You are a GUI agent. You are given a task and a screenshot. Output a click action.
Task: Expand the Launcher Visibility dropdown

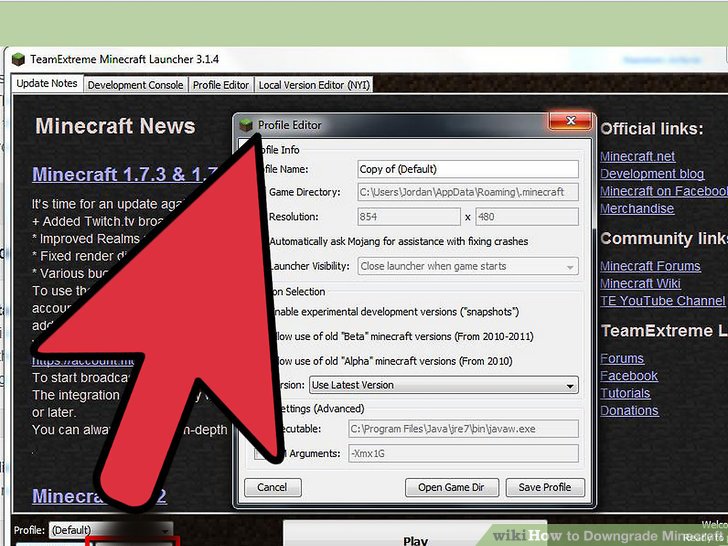pos(468,266)
